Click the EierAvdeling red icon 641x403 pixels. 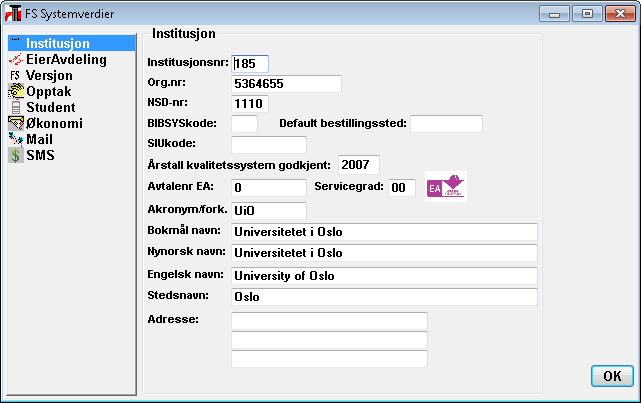coord(16,60)
